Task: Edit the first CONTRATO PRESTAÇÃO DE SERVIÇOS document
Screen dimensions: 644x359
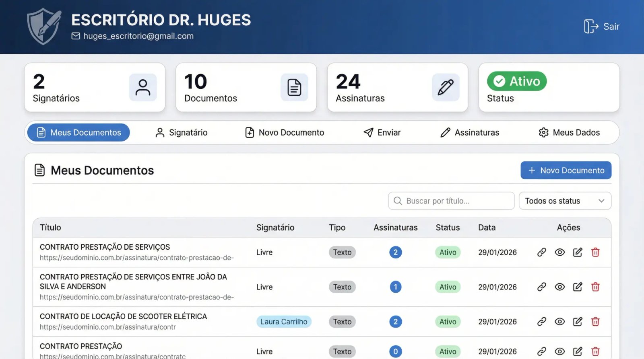Action: click(578, 252)
